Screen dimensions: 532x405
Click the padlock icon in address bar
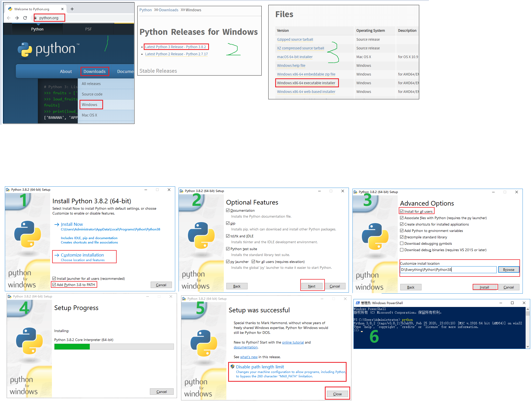coord(36,18)
